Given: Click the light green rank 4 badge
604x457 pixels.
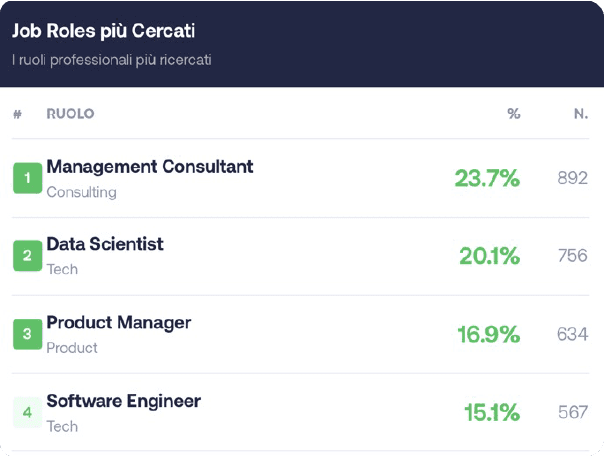Looking at the screenshot, I should pyautogui.click(x=27, y=412).
